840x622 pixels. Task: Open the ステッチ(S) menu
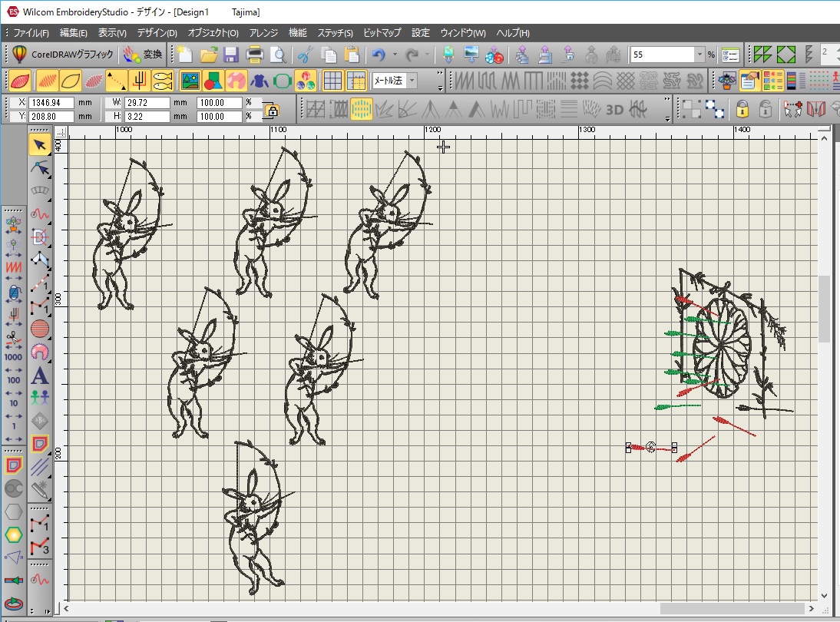point(336,33)
